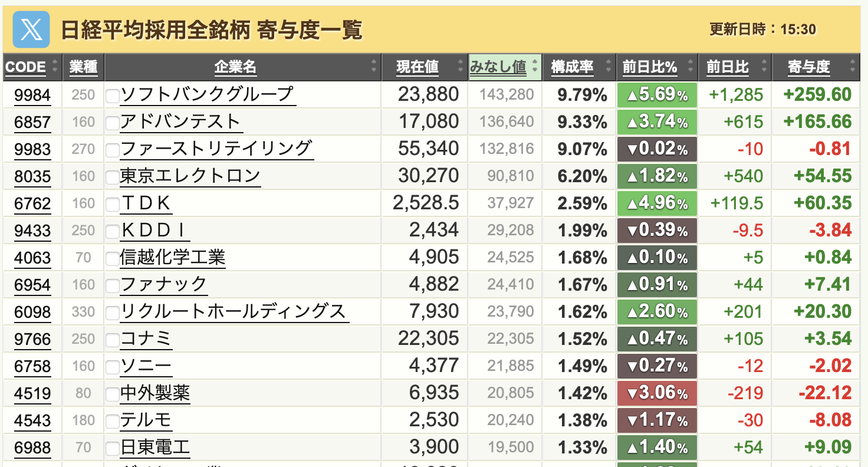Viewport: 868px width, 467px height.
Task: Sort by みなし値 header label
Action: pos(498,67)
